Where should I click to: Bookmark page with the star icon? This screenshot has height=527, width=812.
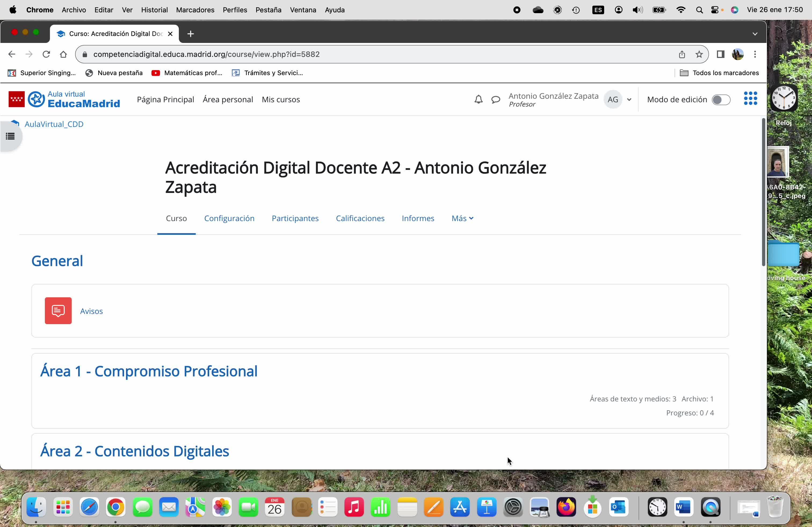pyautogui.click(x=699, y=54)
